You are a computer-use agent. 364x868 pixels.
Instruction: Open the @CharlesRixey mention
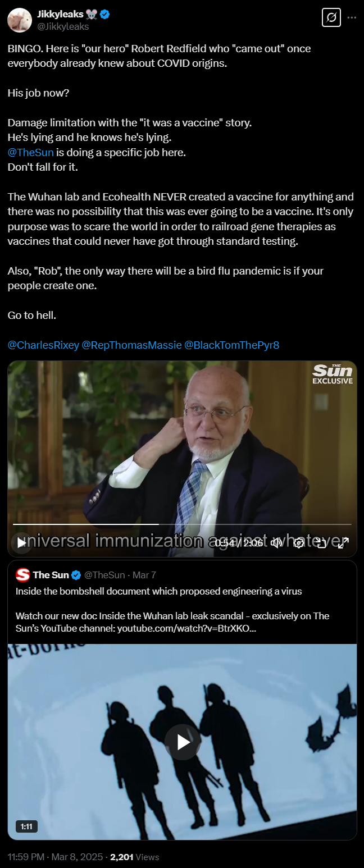(43, 345)
